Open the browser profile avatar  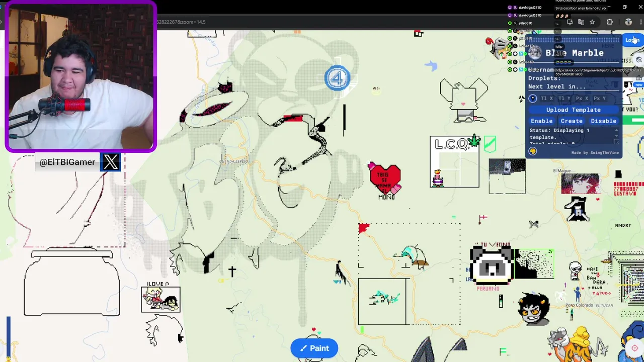tap(628, 22)
